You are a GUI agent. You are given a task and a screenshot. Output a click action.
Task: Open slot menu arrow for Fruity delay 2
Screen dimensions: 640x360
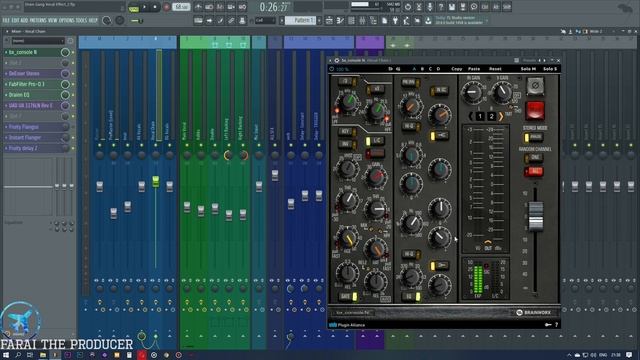[x=6, y=148]
